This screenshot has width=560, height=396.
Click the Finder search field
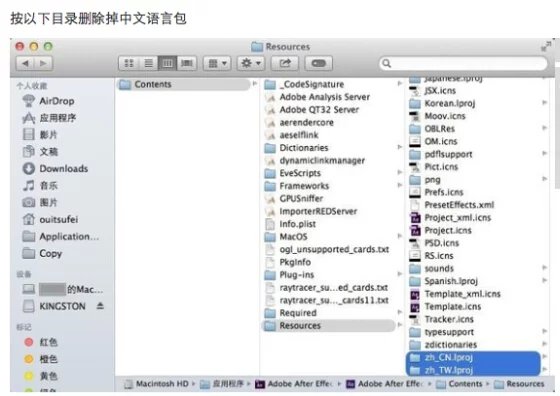pos(463,64)
